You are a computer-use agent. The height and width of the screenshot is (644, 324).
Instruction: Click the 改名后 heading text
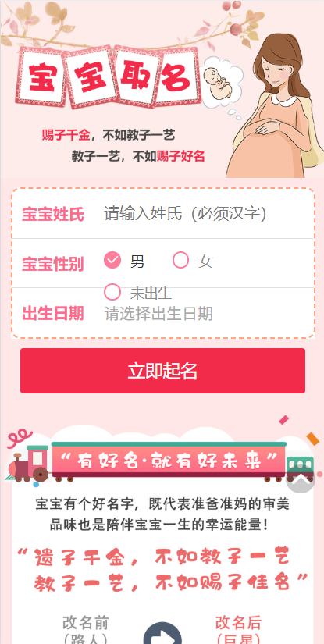tap(238, 623)
